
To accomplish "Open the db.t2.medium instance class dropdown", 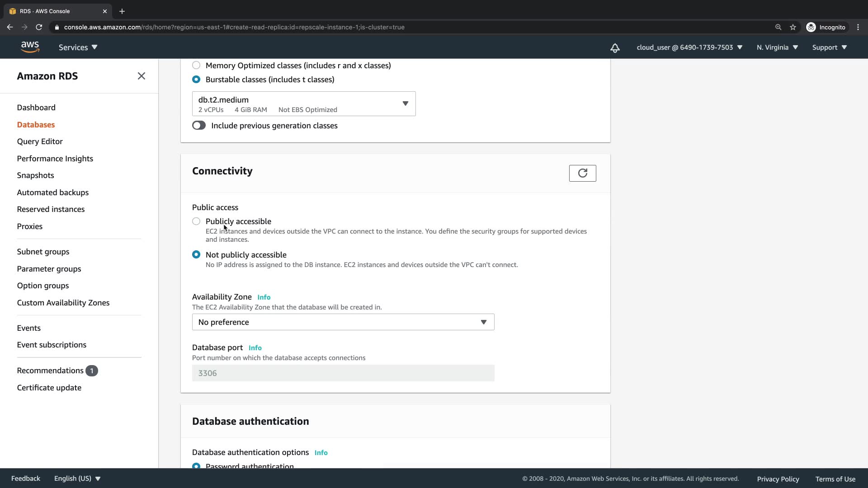I will point(304,104).
